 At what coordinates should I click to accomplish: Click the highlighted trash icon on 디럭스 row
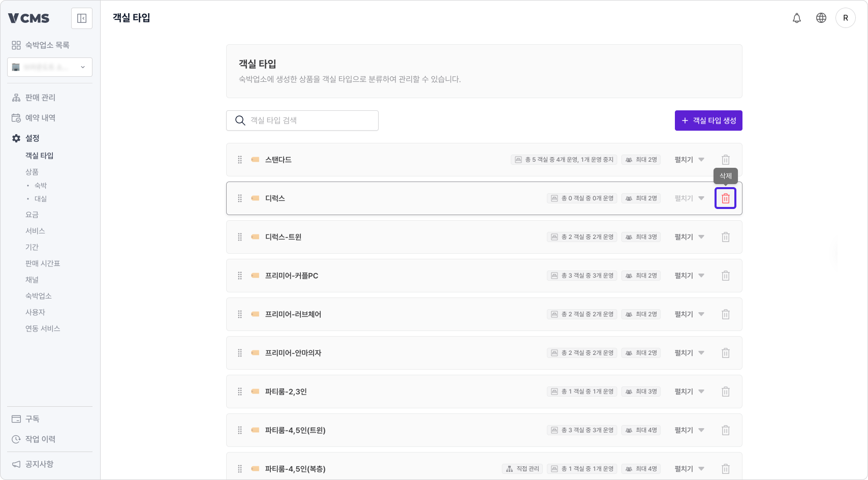pos(725,198)
